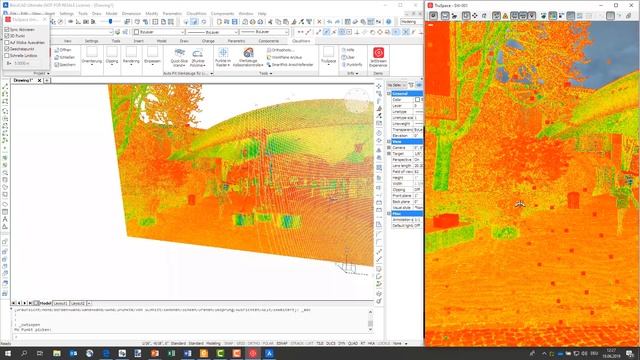
Task: Click the Orientierung ribbon icon
Action: pos(92,52)
